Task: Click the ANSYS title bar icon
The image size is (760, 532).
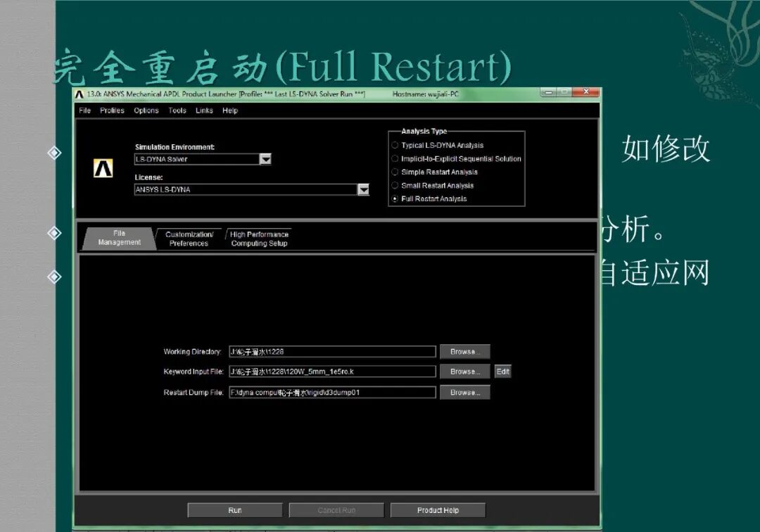Action: pyautogui.click(x=80, y=94)
